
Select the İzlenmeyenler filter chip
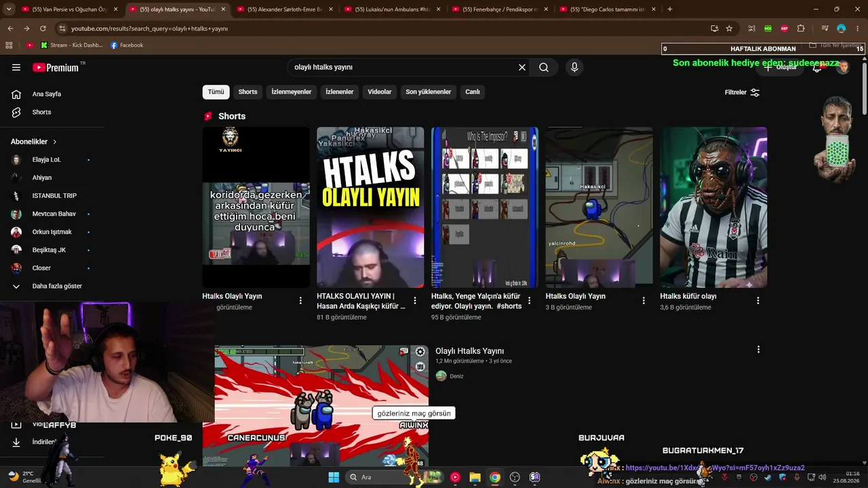coord(292,92)
